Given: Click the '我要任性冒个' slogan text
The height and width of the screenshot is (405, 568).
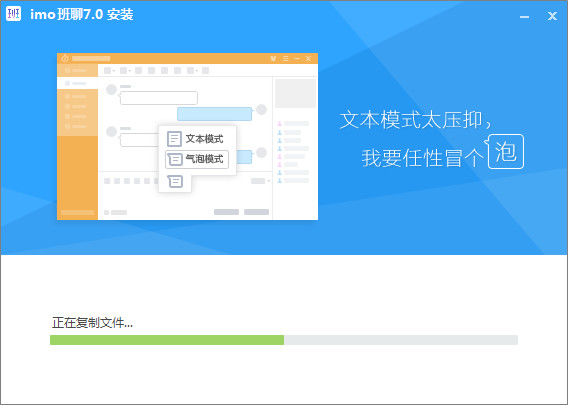Looking at the screenshot, I should click(x=422, y=158).
